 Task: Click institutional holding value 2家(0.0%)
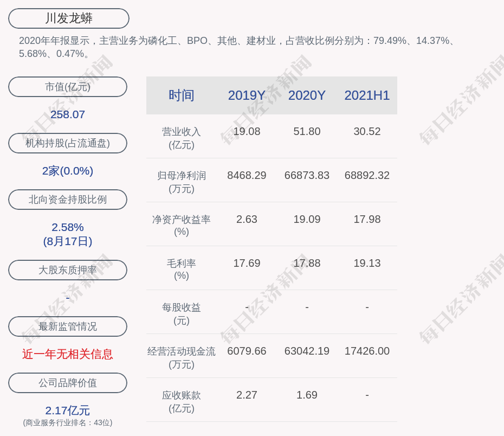pos(68,171)
